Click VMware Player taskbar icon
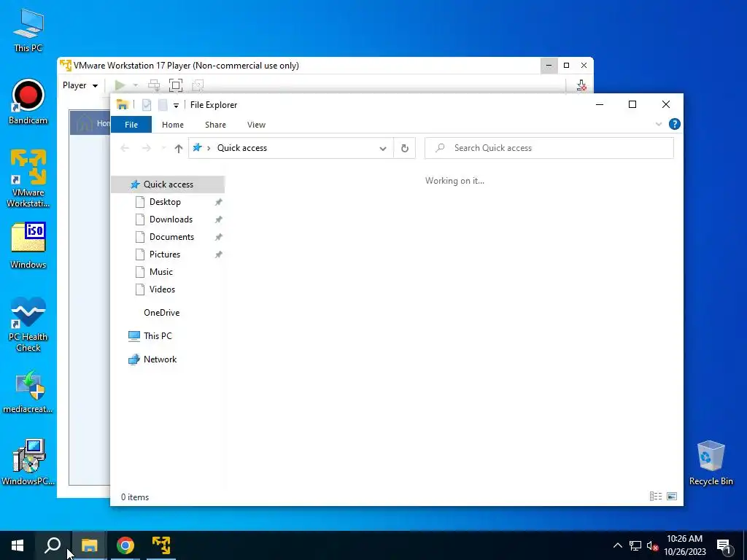 pos(161,545)
